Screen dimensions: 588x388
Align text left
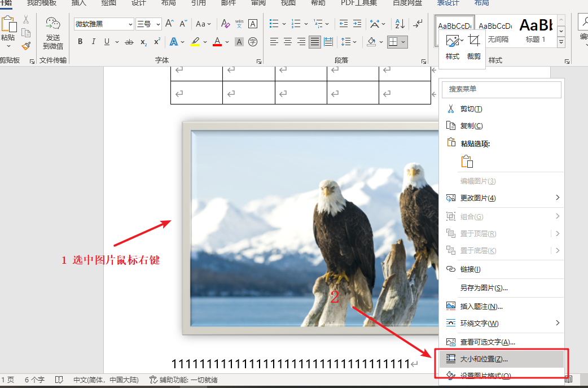pos(274,42)
